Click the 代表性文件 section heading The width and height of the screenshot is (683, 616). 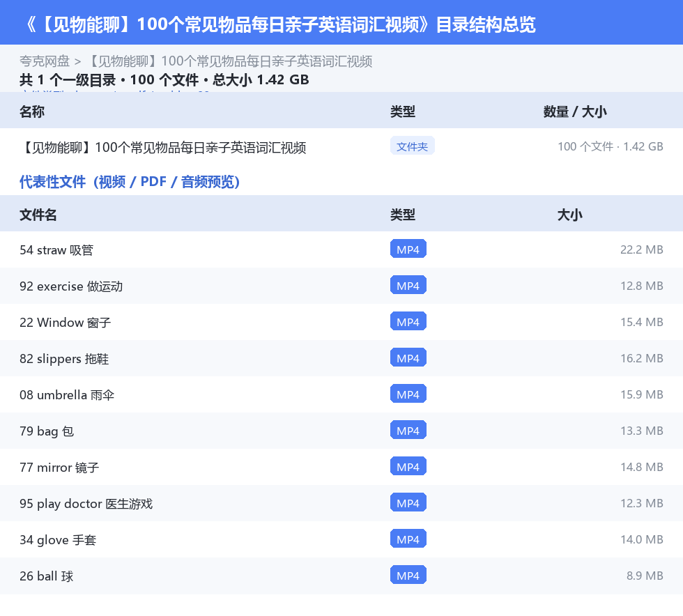tap(130, 182)
